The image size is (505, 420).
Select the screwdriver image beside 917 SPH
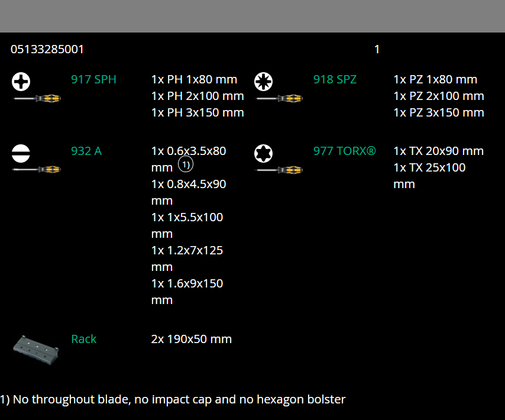pos(37,98)
